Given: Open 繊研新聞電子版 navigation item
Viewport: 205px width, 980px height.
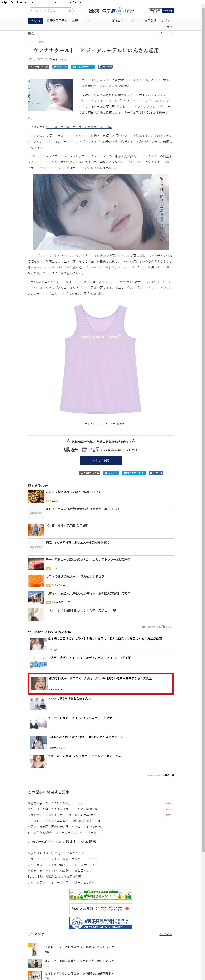Looking at the screenshot, I should pyautogui.click(x=57, y=21).
